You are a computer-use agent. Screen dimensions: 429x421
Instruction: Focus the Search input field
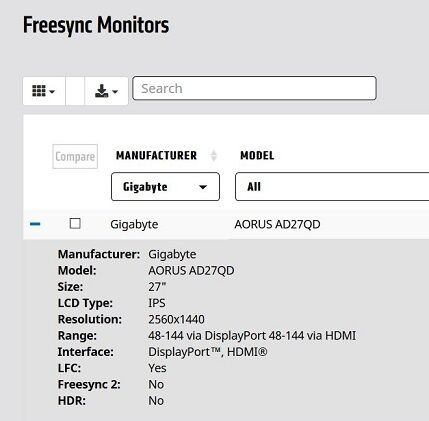tap(254, 88)
